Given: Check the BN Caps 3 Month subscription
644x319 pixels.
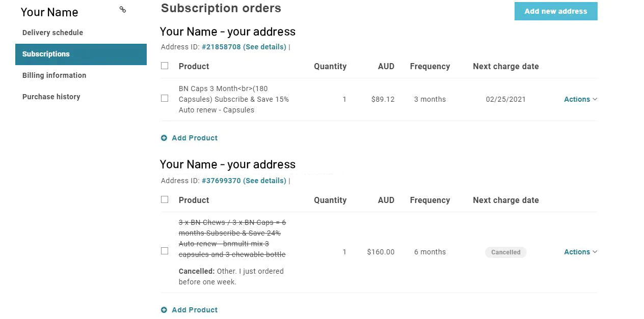Looking at the screenshot, I should (165, 98).
